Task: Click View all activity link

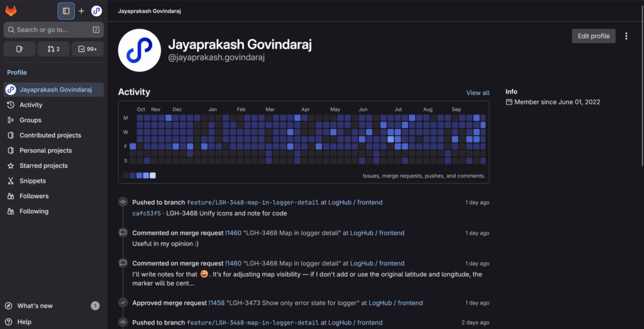Action: [477, 92]
